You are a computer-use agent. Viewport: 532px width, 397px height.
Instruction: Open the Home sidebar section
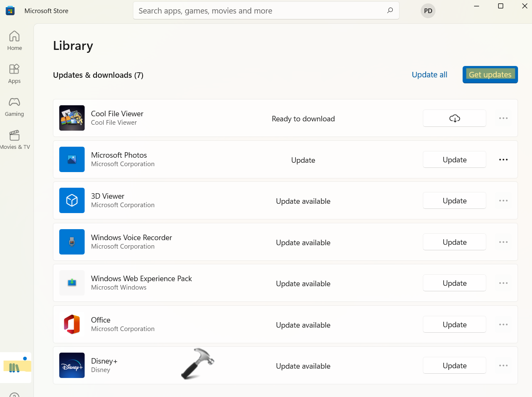pos(14,41)
